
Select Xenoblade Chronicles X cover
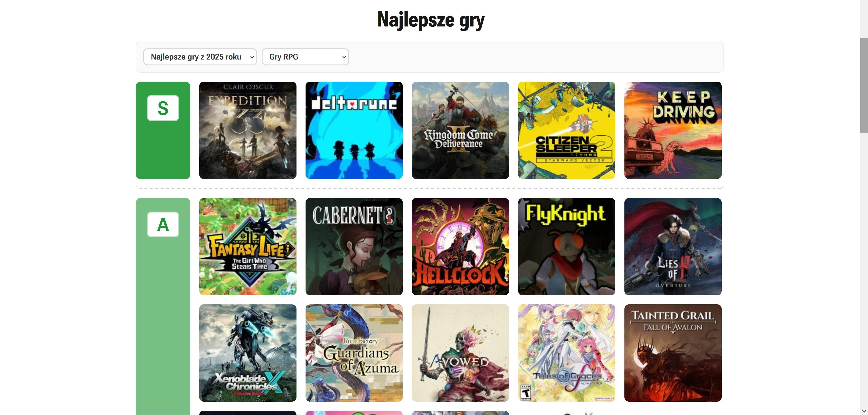(x=248, y=353)
